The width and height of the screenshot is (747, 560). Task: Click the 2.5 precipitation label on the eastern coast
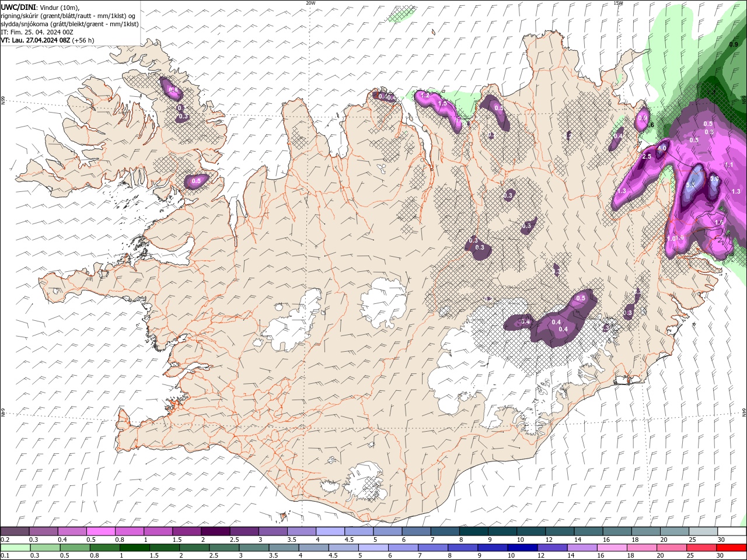coord(647,157)
